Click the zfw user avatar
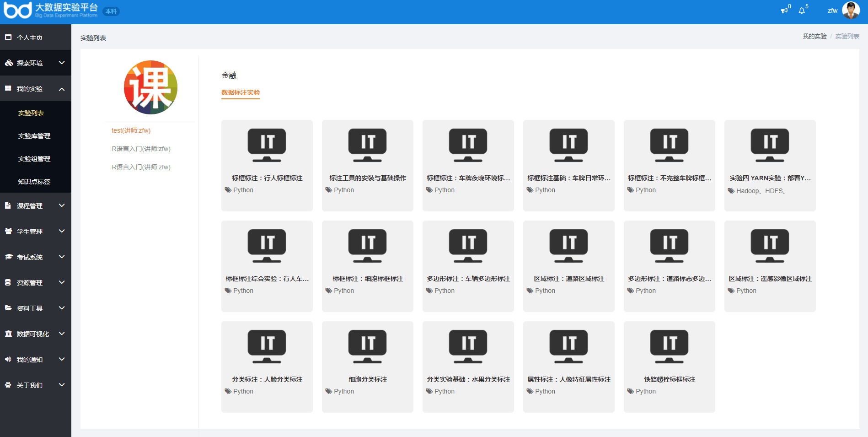 coord(850,11)
